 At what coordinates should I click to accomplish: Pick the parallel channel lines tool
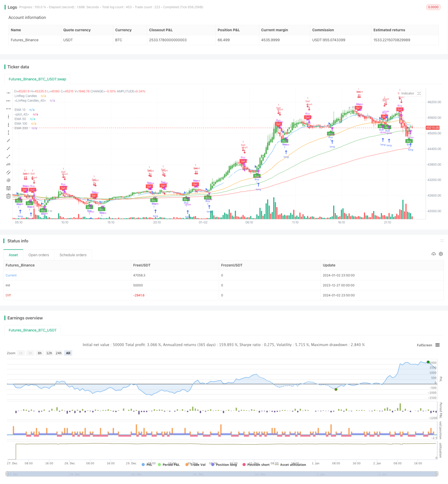[x=8, y=172]
